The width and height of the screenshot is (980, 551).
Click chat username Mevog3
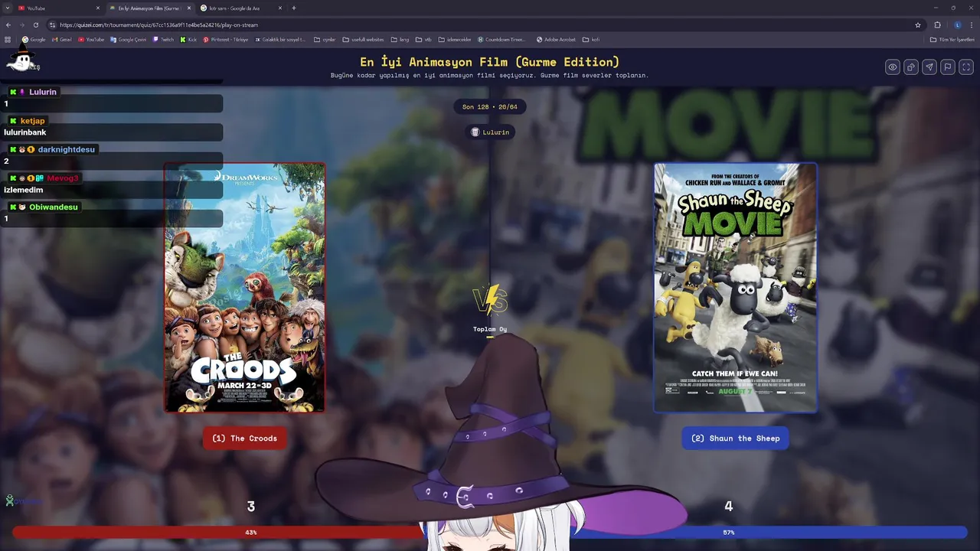click(x=63, y=178)
